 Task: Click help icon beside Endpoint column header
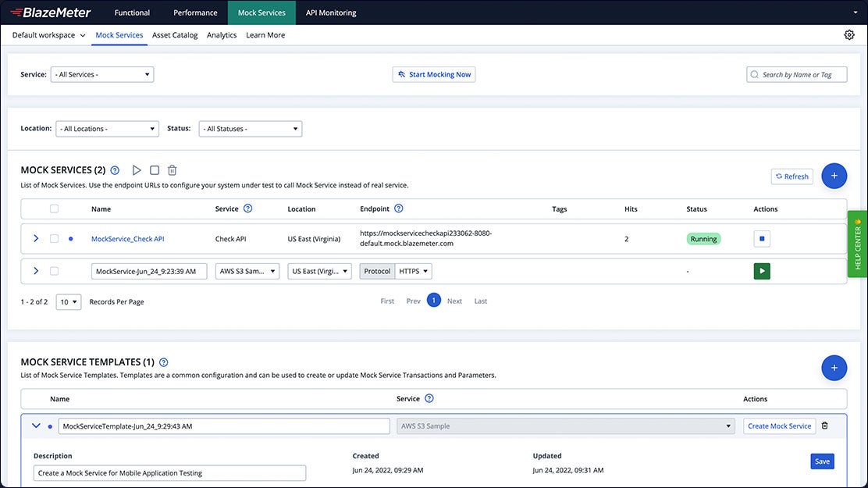point(399,208)
